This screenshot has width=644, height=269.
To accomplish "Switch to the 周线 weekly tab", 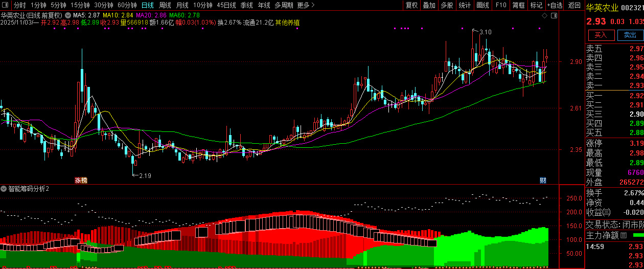I will 165,5.
